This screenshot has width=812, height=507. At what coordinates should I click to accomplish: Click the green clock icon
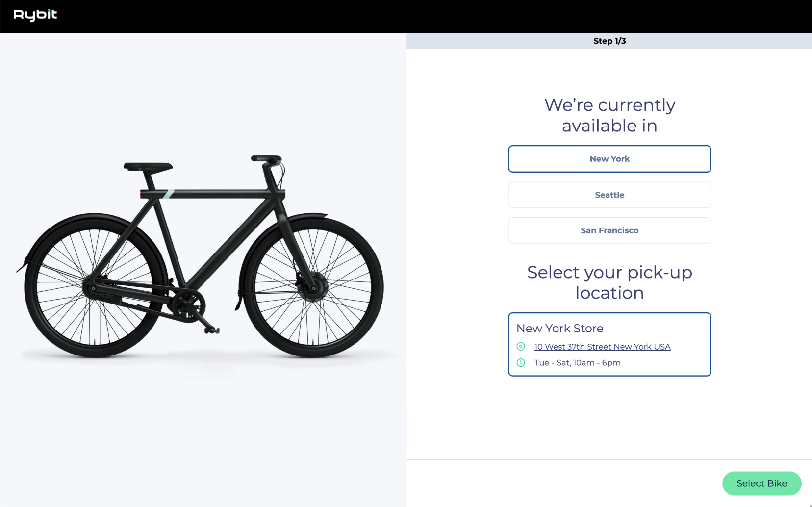(x=521, y=363)
